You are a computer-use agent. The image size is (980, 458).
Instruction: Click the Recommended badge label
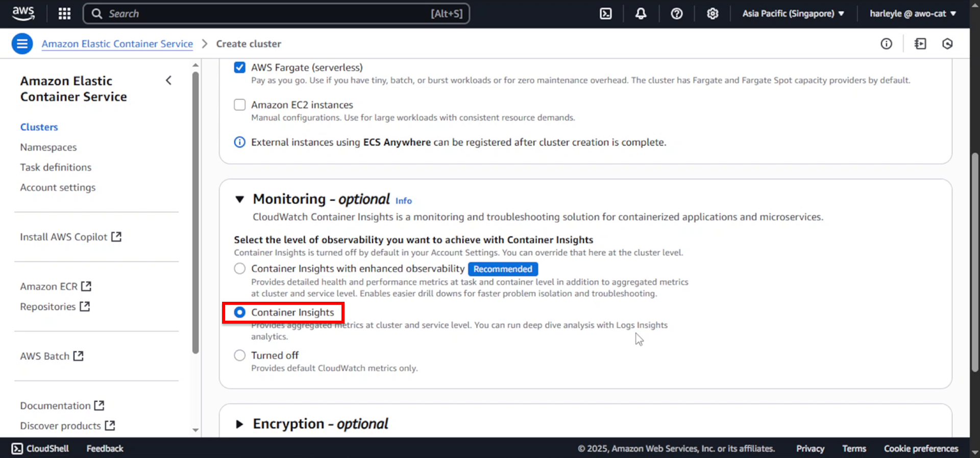coord(503,269)
